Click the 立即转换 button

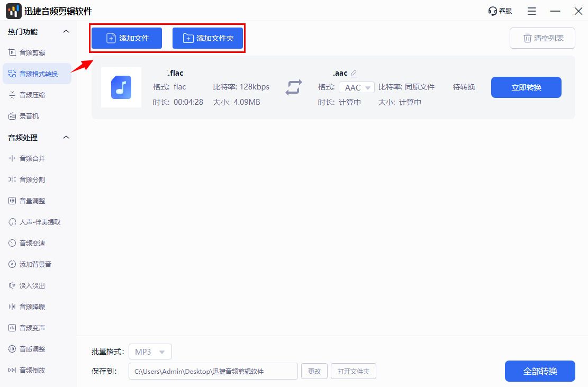click(526, 87)
